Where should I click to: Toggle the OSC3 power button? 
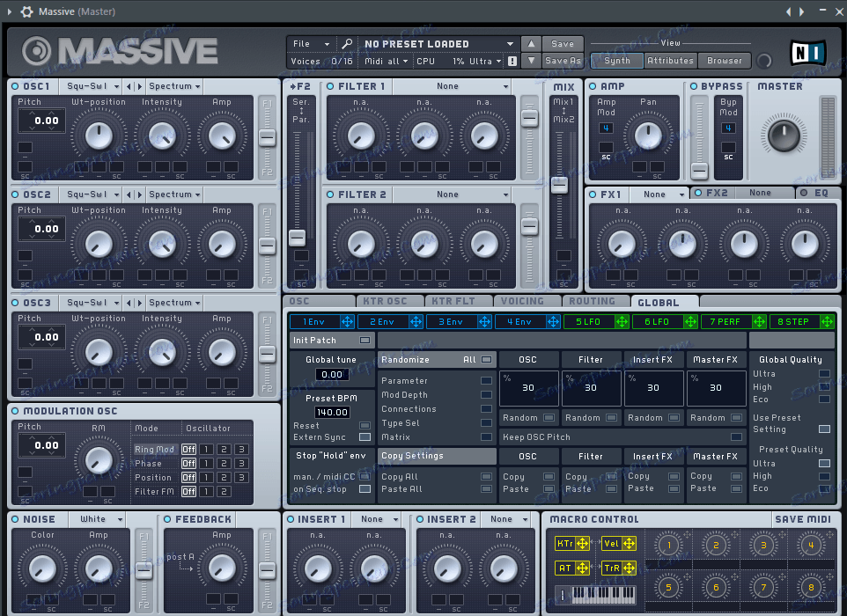(x=15, y=303)
